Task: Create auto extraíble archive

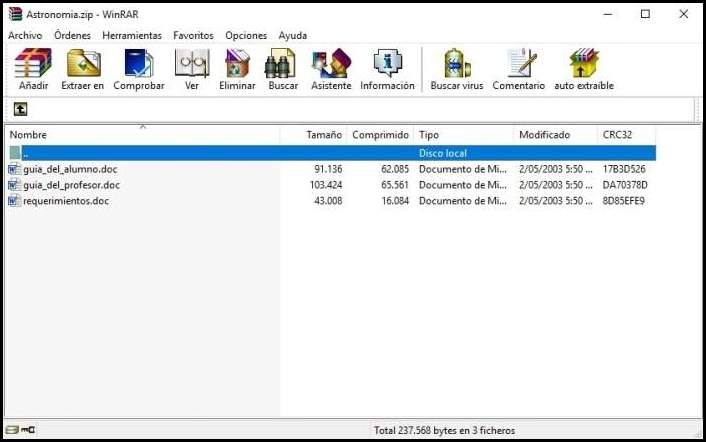Action: [584, 69]
